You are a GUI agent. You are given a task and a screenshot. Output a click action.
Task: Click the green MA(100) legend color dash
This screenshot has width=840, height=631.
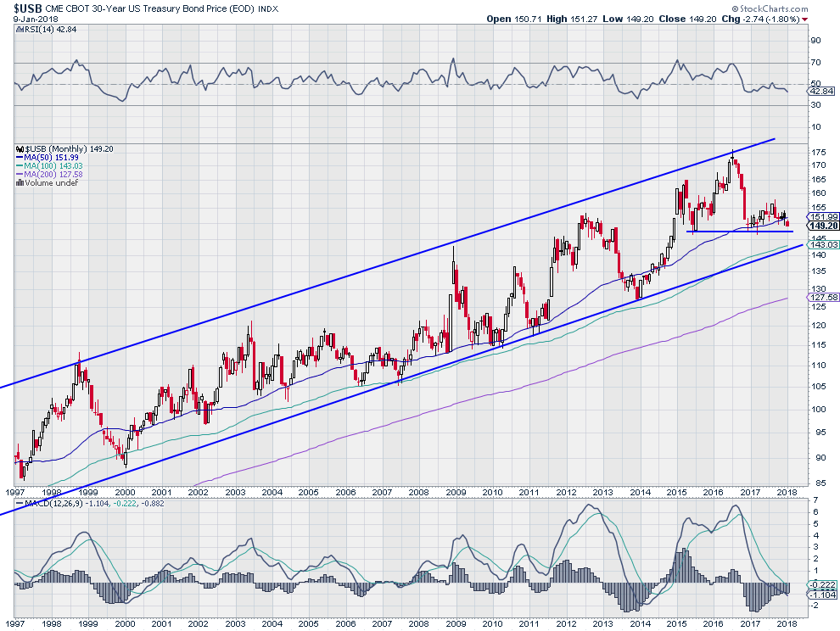[x=20, y=166]
